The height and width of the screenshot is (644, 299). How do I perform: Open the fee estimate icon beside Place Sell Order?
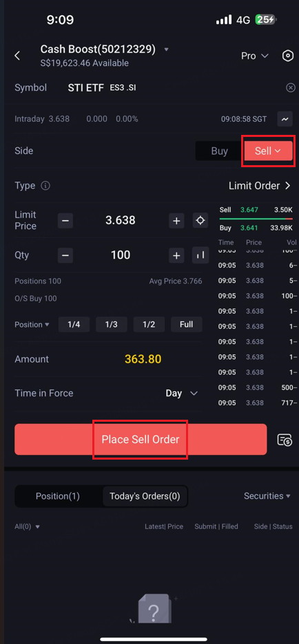tap(285, 440)
